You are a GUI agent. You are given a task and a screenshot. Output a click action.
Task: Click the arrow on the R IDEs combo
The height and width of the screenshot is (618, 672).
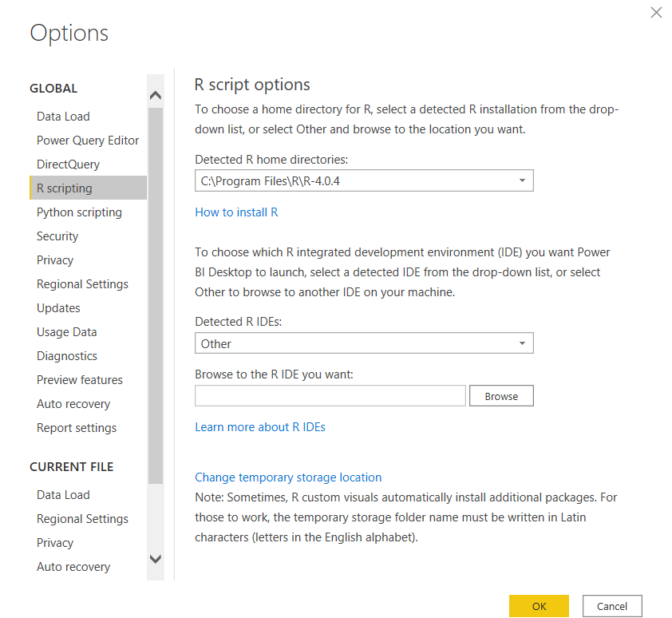tap(522, 343)
